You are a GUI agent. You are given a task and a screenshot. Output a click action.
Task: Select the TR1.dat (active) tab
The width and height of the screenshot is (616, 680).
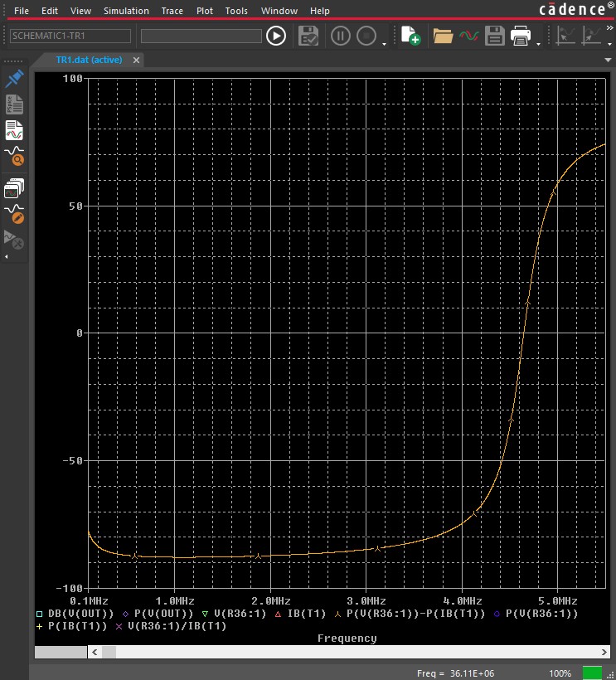[89, 60]
